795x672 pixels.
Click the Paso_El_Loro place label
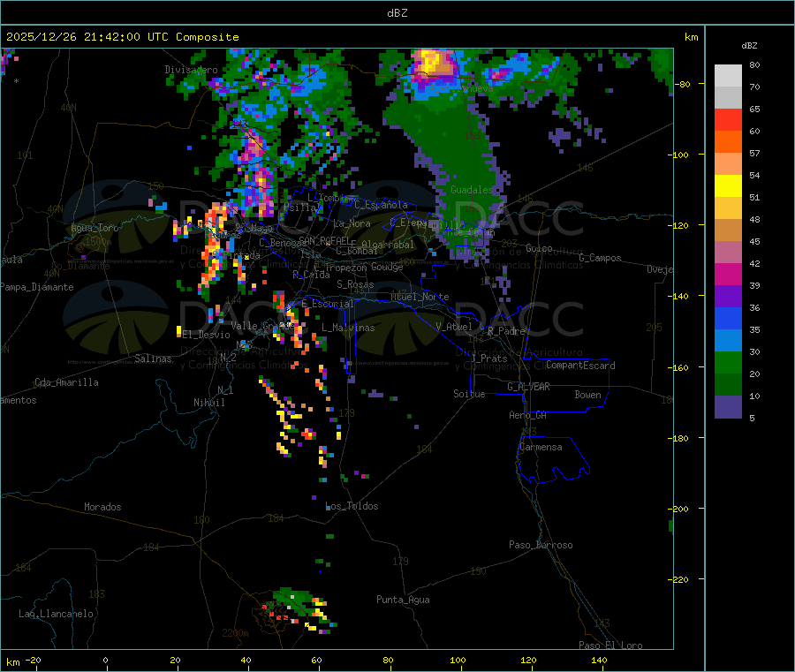coord(611,646)
